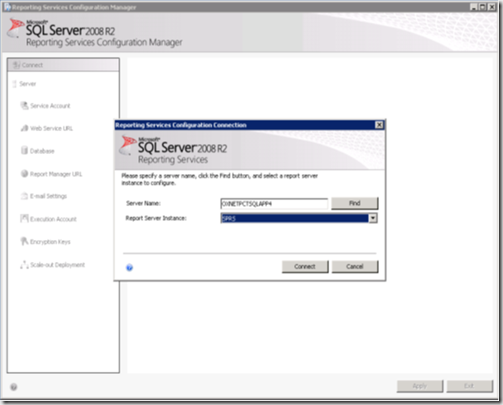Click the Service Account icon in sidebar
This screenshot has width=503, height=405.
coord(24,106)
